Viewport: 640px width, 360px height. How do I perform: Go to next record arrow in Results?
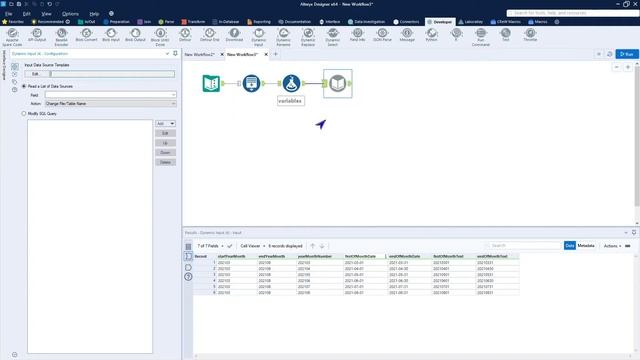[322, 246]
